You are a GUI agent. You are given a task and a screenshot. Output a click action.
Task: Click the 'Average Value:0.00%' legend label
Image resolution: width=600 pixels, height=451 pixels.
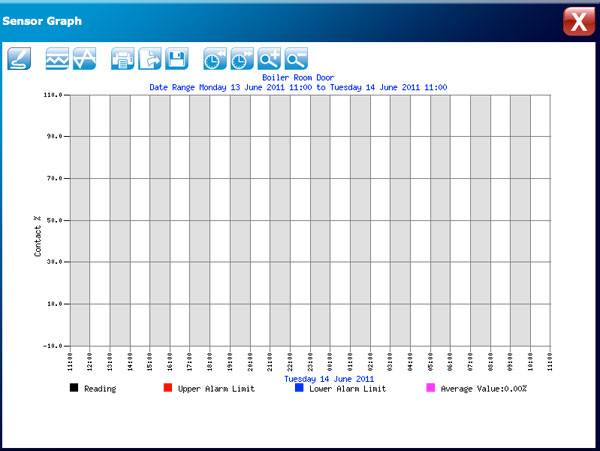pyautogui.click(x=484, y=389)
